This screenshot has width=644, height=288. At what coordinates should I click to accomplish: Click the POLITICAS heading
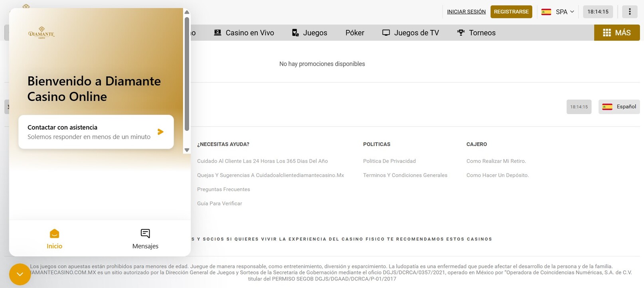[377, 144]
